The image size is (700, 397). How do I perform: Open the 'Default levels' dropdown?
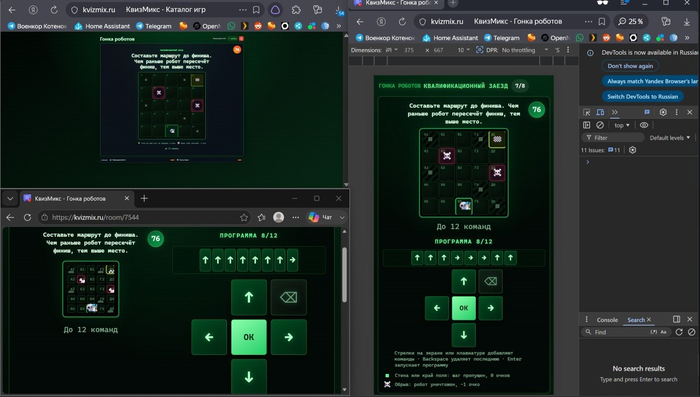[670, 138]
